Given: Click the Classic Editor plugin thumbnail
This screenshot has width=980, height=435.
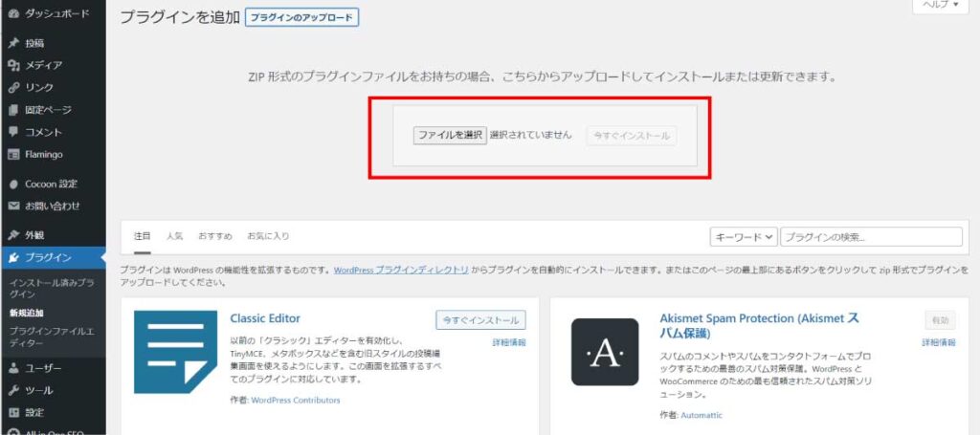Looking at the screenshot, I should click(175, 352).
